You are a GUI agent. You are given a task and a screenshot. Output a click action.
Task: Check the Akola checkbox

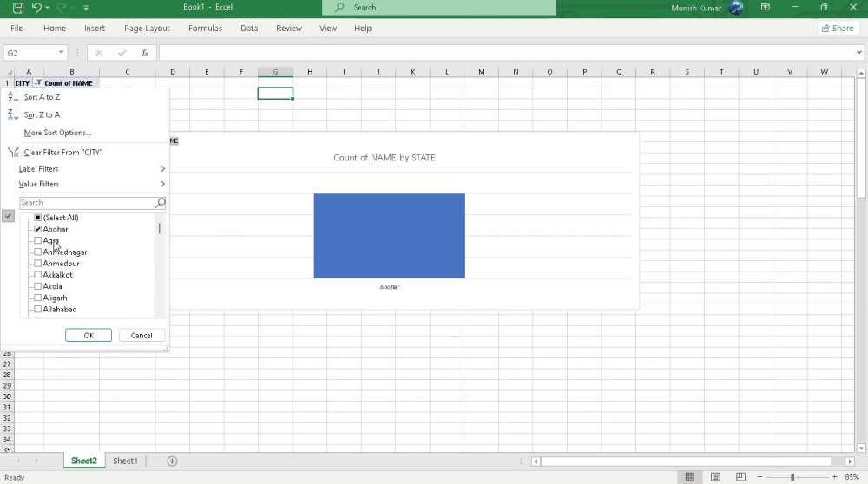click(x=37, y=286)
